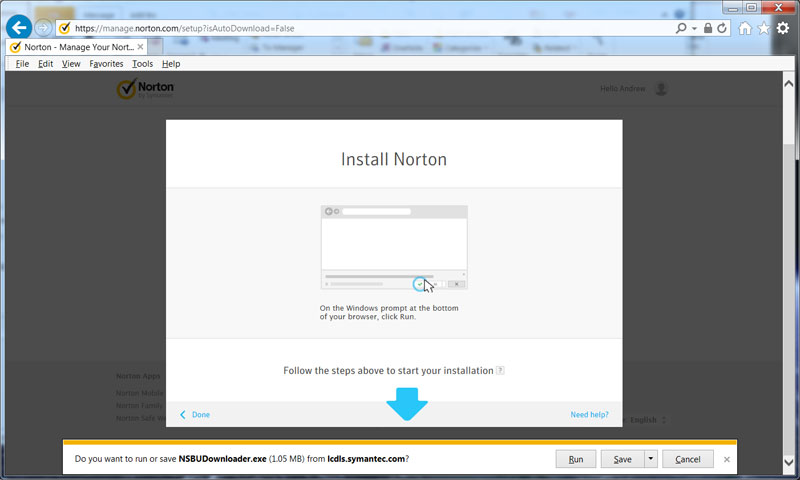Viewport: 800px width, 480px height.
Task: Open the English language selector
Action: point(647,420)
